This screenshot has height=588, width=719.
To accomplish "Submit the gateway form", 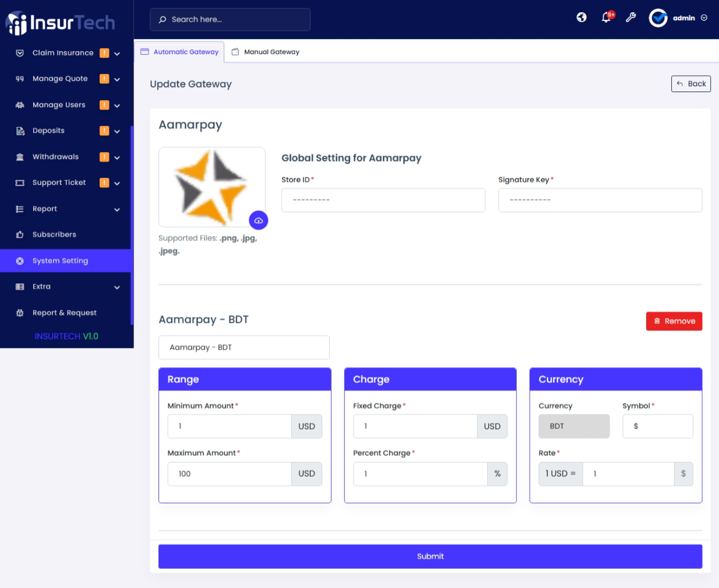I will click(430, 557).
